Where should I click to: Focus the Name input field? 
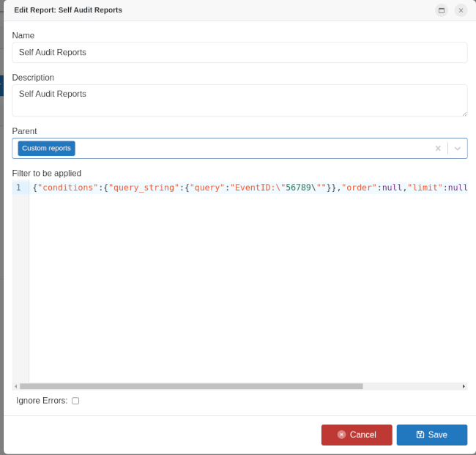click(x=239, y=52)
